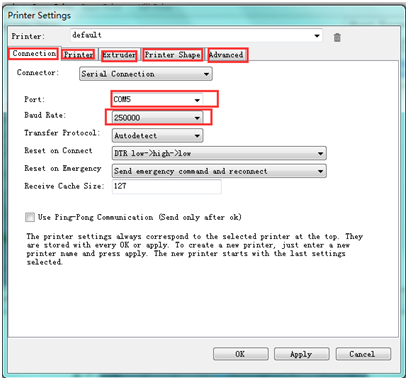Click the Receive Cache Size field
The image size is (408, 380).
pos(167,186)
